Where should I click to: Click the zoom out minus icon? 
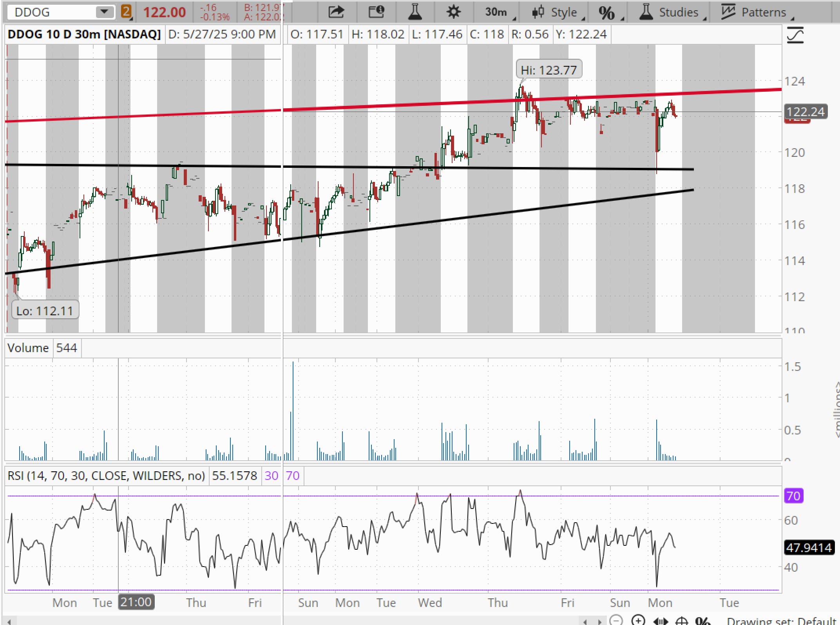tap(616, 620)
